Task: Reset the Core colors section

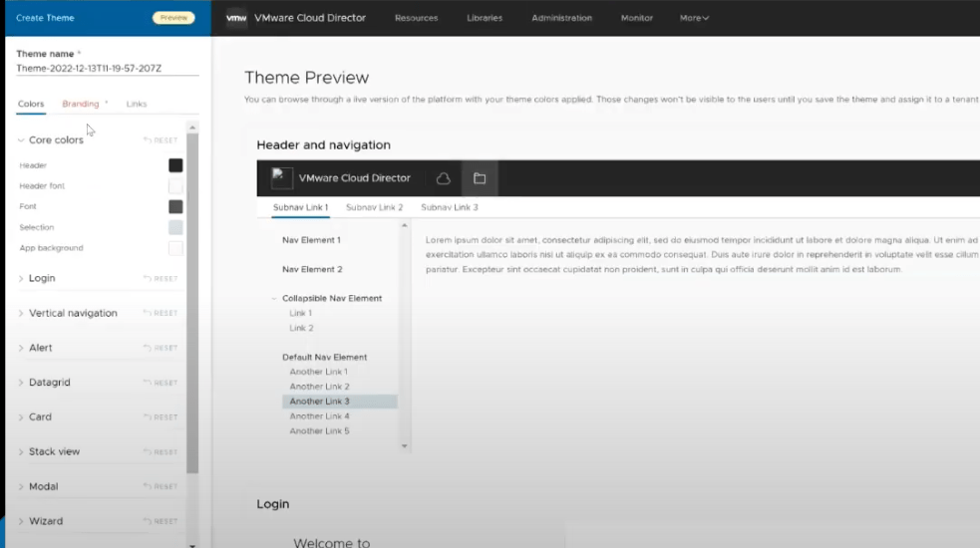Action: click(x=161, y=140)
